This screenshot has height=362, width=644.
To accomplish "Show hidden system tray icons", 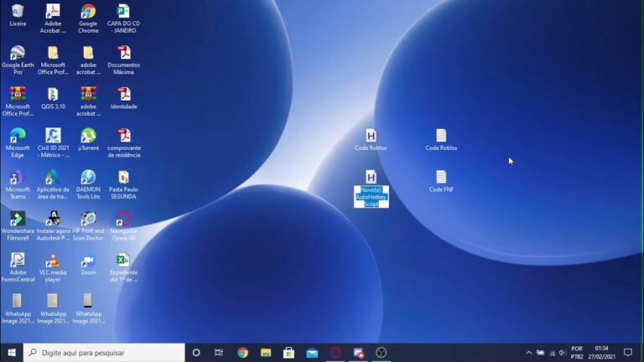I will pos(529,353).
